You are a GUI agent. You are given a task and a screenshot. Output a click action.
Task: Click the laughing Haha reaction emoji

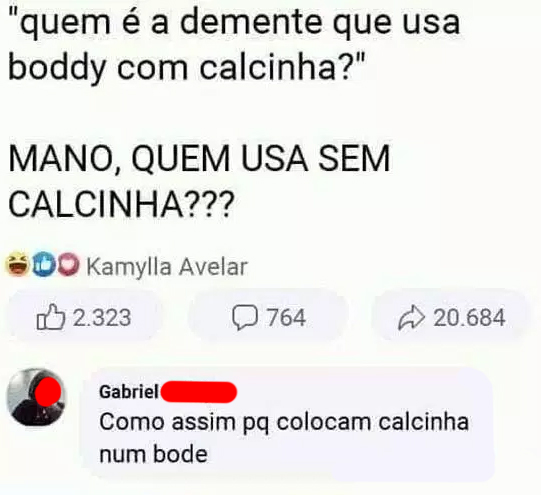tap(18, 265)
